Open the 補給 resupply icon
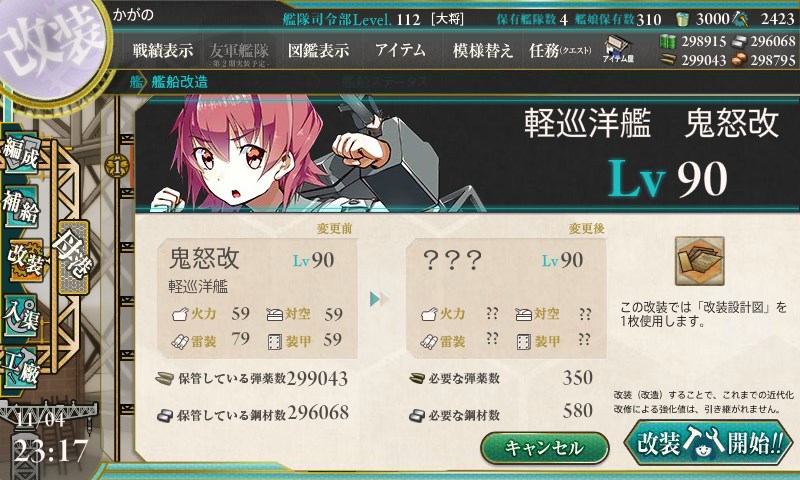Screen dimensions: 800x480 pos(21,206)
